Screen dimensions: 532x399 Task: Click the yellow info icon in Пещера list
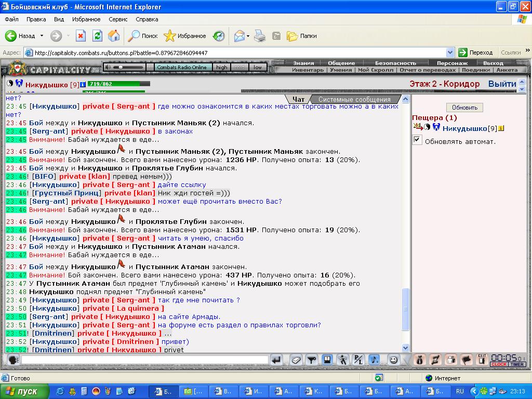[501, 128]
